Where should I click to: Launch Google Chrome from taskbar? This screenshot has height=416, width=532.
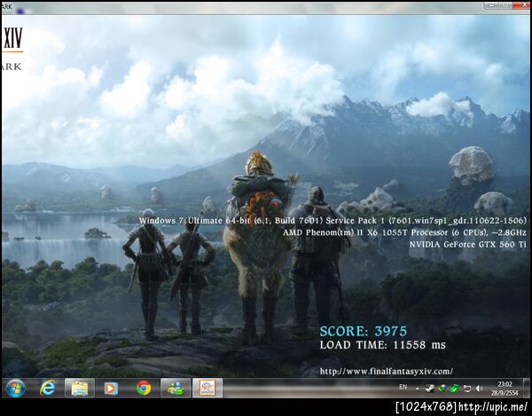[x=144, y=388]
